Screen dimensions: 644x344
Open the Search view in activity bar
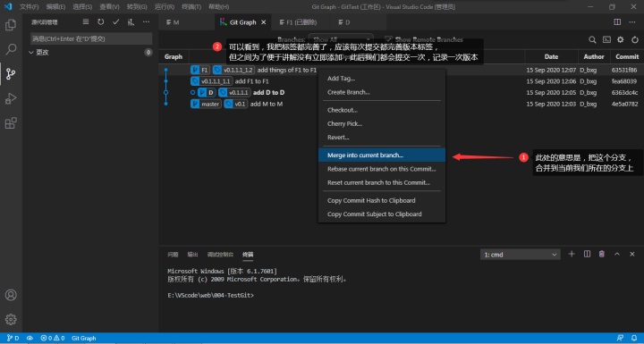pyautogui.click(x=11, y=49)
